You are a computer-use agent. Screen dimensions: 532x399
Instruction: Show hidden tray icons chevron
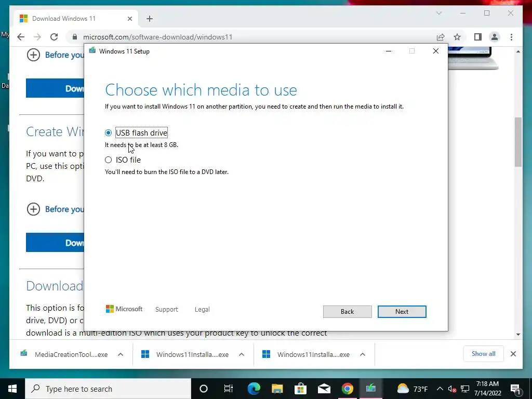[440, 389]
